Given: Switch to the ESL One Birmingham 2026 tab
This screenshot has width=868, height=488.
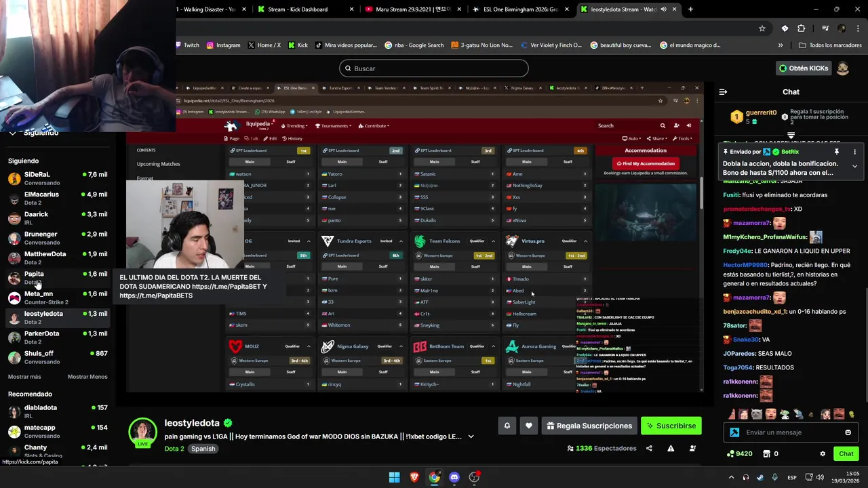Looking at the screenshot, I should tap(519, 9).
